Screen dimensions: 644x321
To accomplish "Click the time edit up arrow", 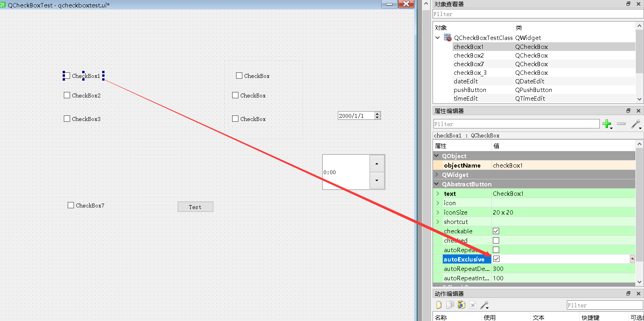I will 377,164.
